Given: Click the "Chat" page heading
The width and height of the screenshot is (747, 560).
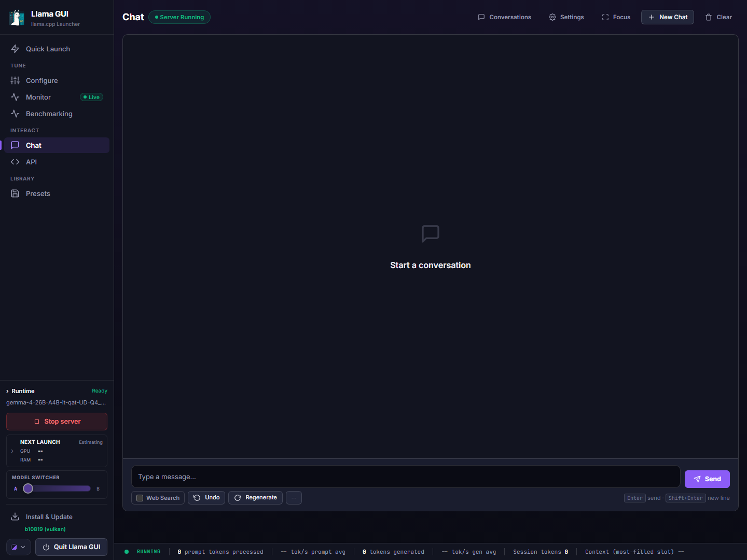Looking at the screenshot, I should [133, 17].
